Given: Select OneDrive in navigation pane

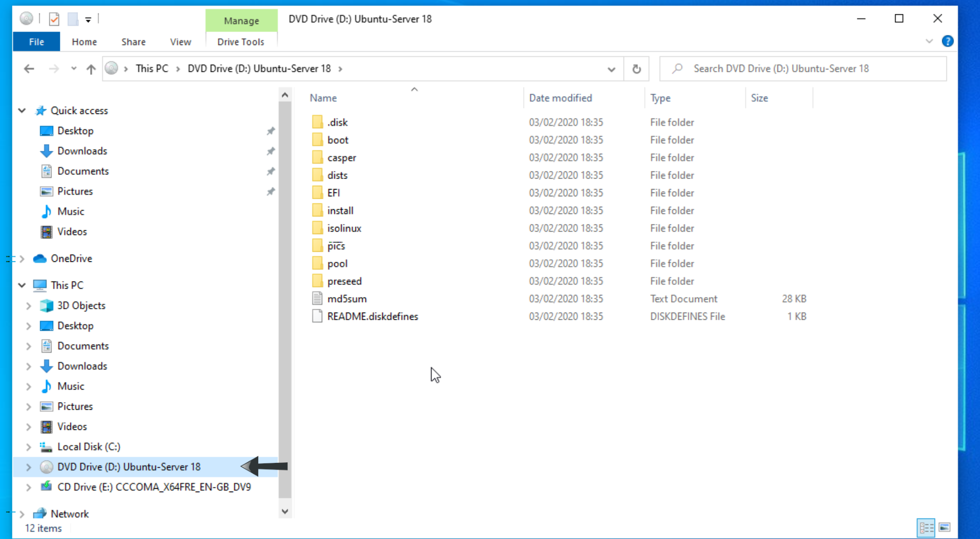Looking at the screenshot, I should click(71, 258).
